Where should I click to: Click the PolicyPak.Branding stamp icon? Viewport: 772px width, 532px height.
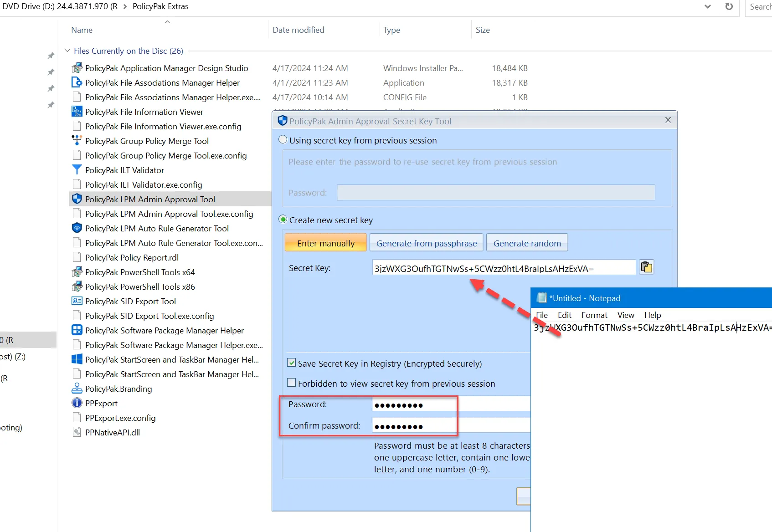tap(77, 389)
